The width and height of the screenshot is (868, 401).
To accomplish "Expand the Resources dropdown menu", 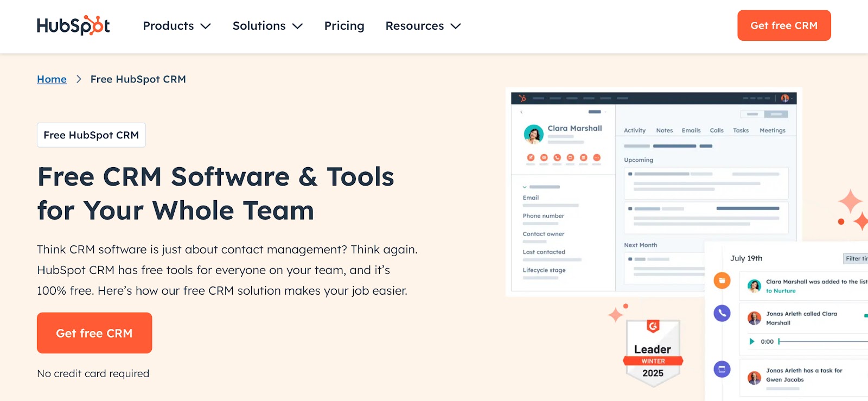I will pyautogui.click(x=423, y=26).
